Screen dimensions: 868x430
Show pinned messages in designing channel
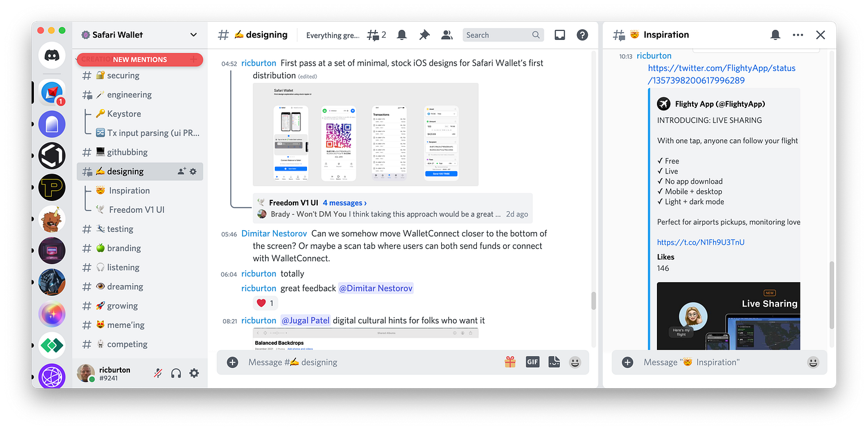point(424,35)
